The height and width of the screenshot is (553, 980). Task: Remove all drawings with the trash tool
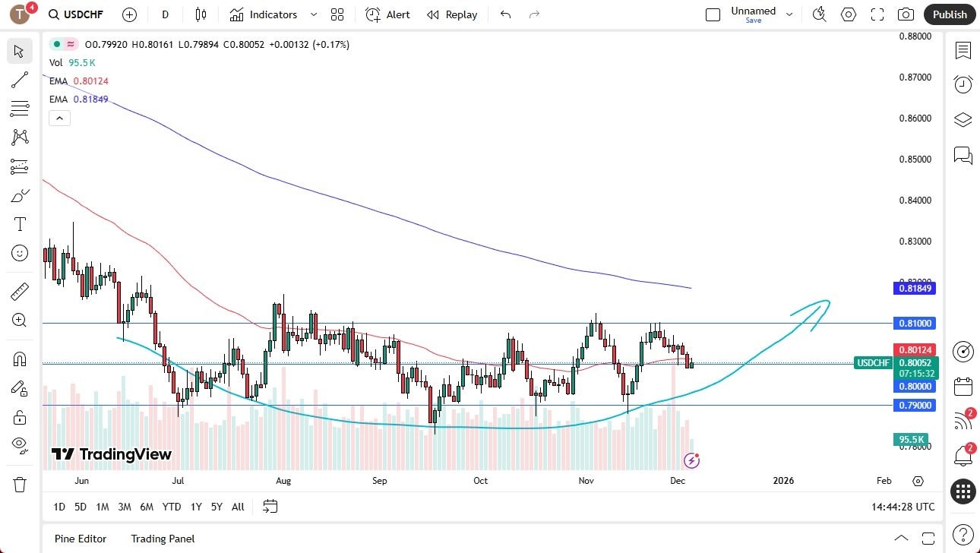(20, 483)
